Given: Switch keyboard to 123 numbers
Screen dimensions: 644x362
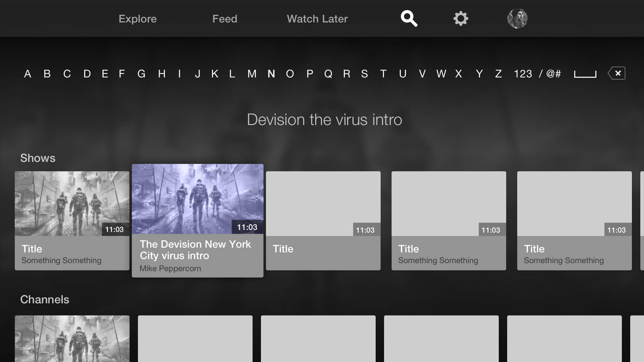Looking at the screenshot, I should (x=523, y=74).
